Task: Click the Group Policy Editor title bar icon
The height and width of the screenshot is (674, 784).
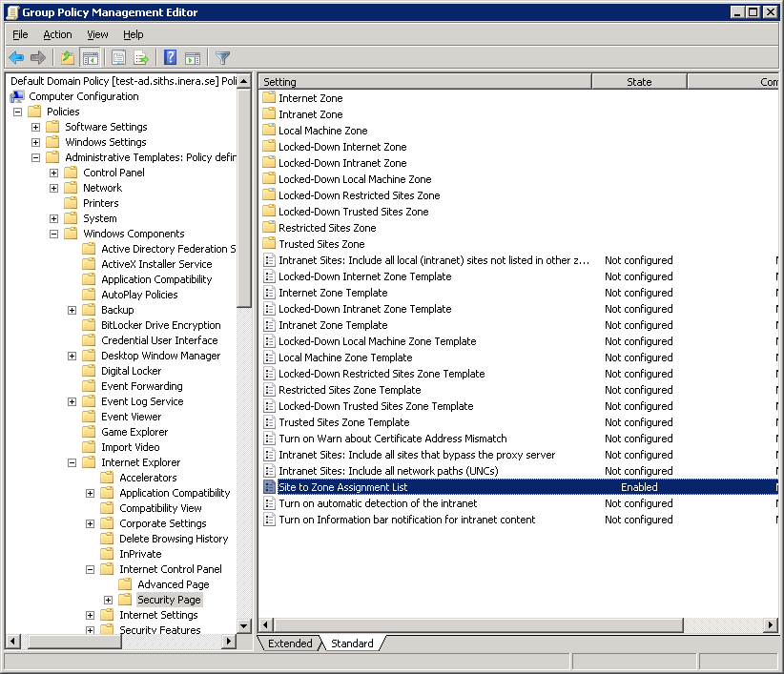Action: click(x=12, y=12)
